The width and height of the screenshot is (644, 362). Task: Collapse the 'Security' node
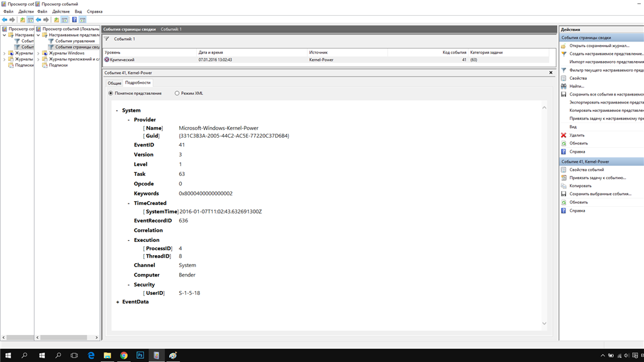pyautogui.click(x=128, y=285)
